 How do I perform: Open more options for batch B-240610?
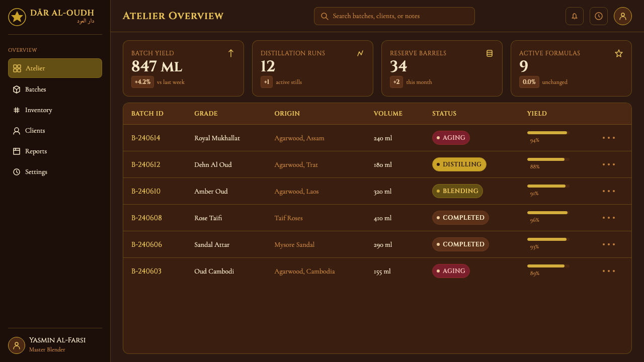[x=609, y=191]
